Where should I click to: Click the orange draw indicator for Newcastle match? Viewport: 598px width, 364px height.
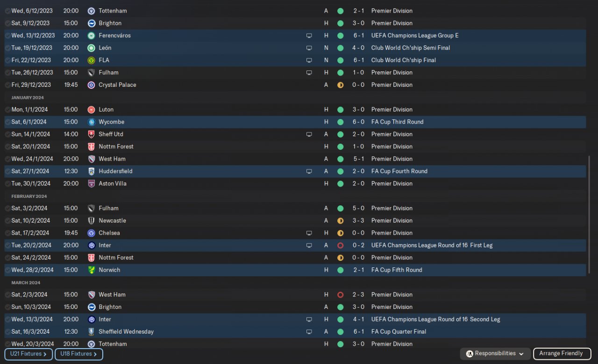340,221
